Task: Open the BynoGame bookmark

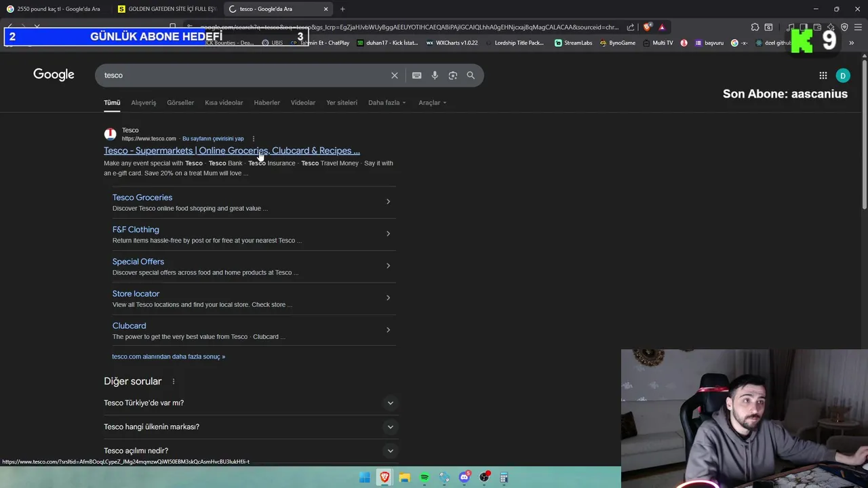Action: (x=617, y=43)
